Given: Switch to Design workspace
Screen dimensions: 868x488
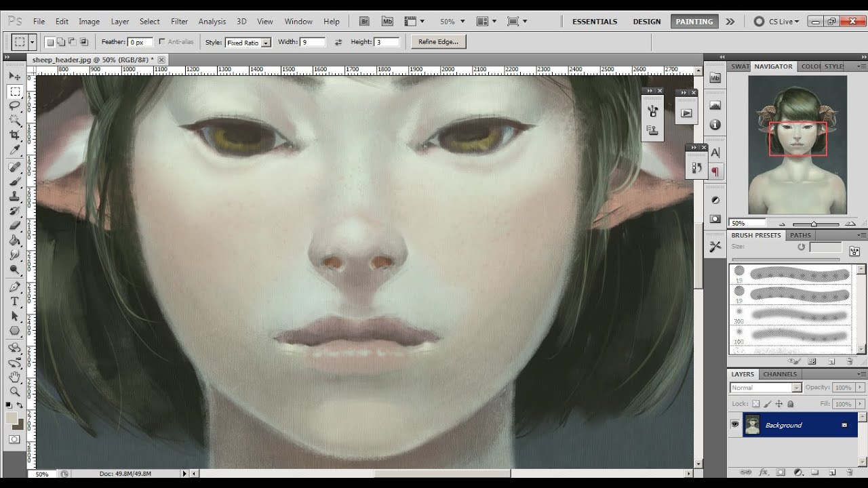Looking at the screenshot, I should click(x=647, y=22).
